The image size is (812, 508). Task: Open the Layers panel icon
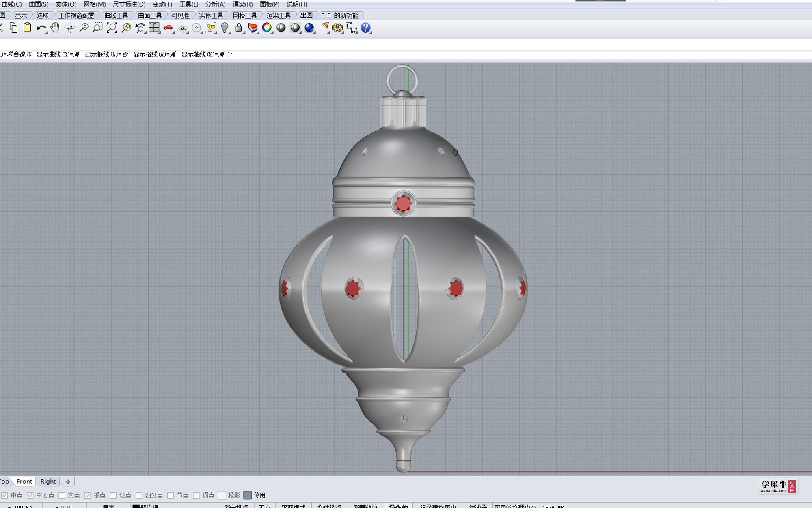pyautogui.click(x=253, y=28)
